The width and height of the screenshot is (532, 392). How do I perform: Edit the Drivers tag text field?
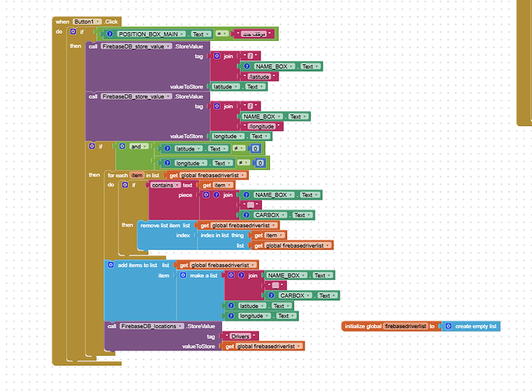coord(242,336)
